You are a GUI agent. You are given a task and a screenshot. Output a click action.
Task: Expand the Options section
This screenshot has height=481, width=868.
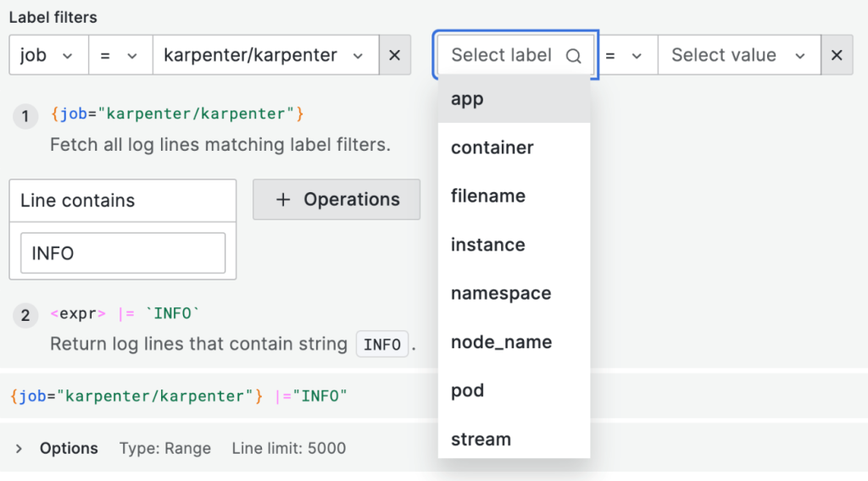(x=19, y=449)
